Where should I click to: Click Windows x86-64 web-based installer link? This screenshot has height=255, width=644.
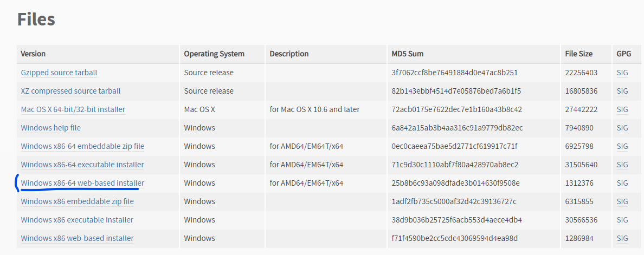82,183
